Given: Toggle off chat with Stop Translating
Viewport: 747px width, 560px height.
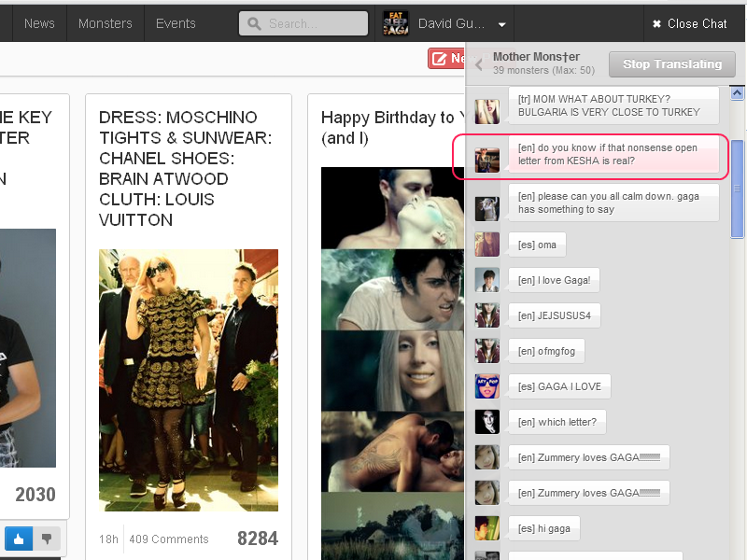Looking at the screenshot, I should click(672, 64).
